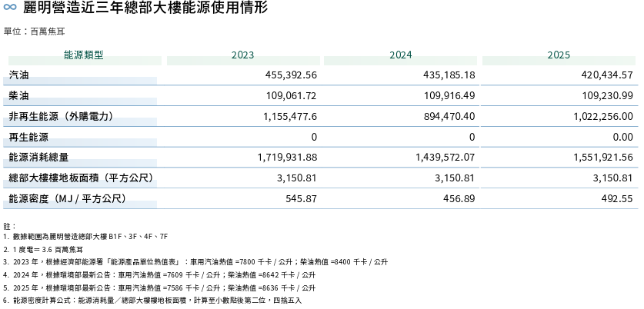Click the 2024 再生能源 value 0
This screenshot has width=644, height=309.
click(472, 137)
